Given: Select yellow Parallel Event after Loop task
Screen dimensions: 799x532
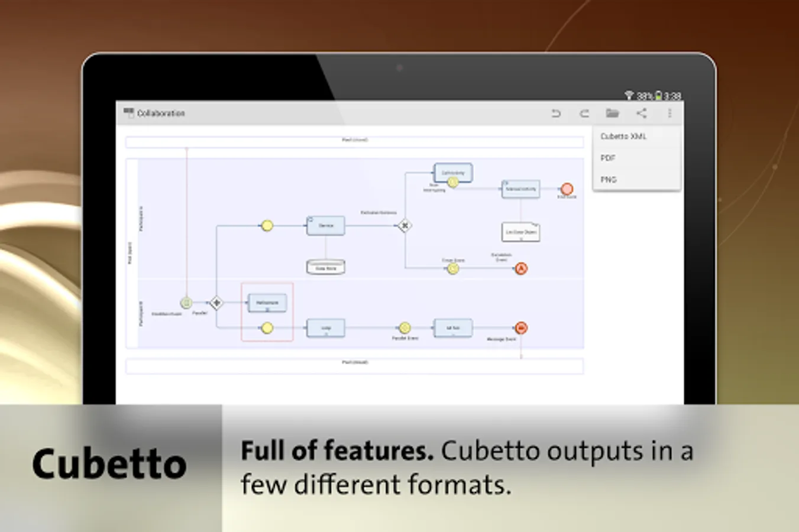Looking at the screenshot, I should (x=405, y=327).
